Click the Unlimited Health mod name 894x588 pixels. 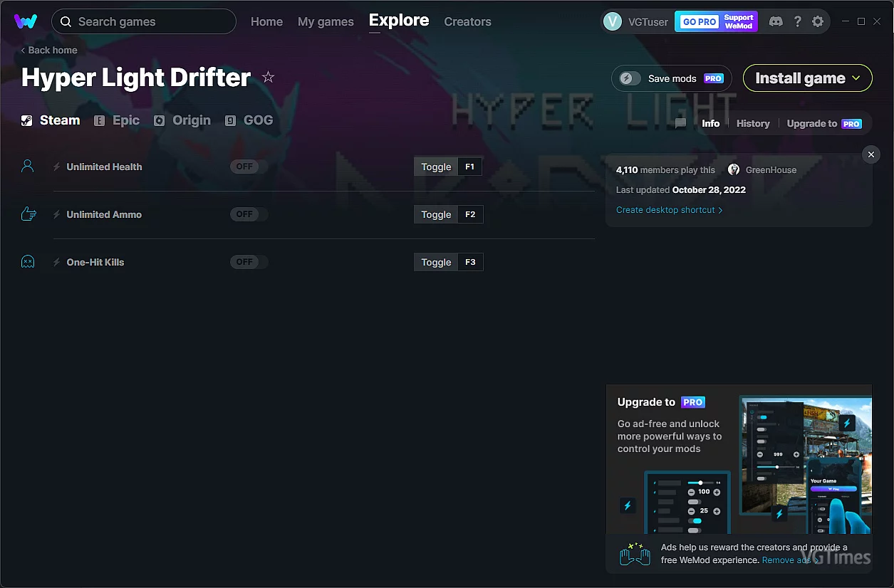(104, 167)
